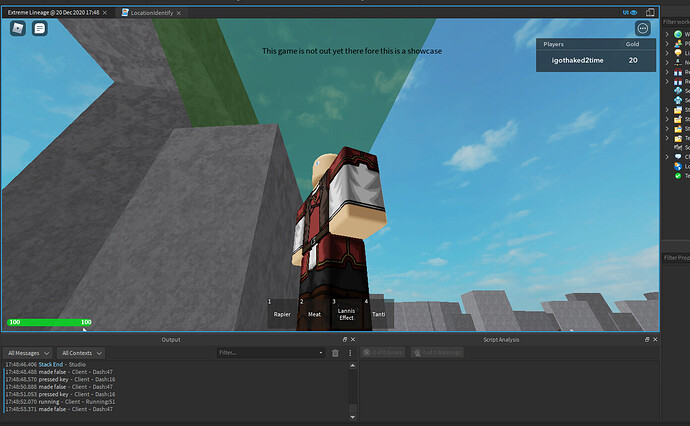The width and height of the screenshot is (690, 426).
Task: Select the Workspace globe icon in Explorer
Action: tap(678, 34)
